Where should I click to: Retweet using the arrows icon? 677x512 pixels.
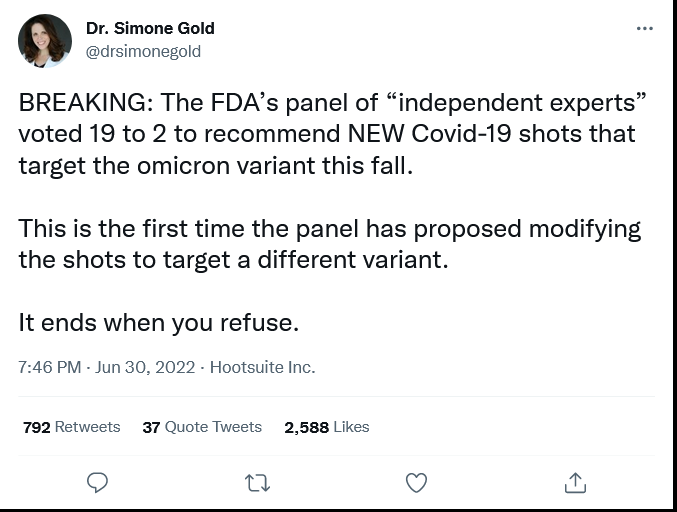pyautogui.click(x=257, y=483)
